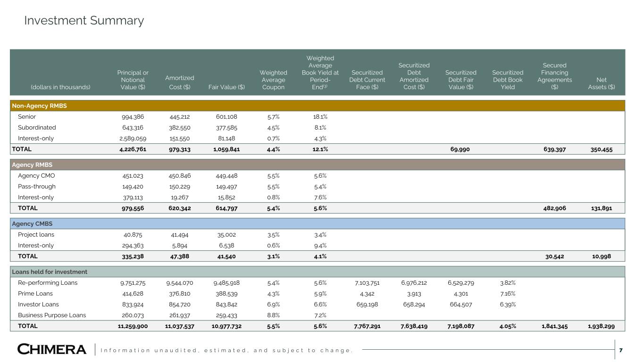The height and width of the screenshot is (362, 644).
Task: Select the Business Purpose Loans row label
Action: (x=52, y=315)
